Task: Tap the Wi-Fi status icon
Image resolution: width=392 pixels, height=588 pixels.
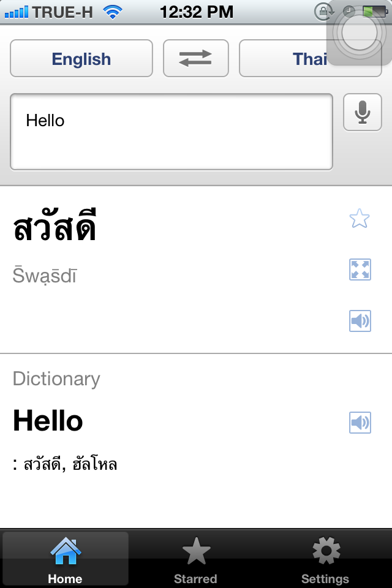Action: [113, 12]
